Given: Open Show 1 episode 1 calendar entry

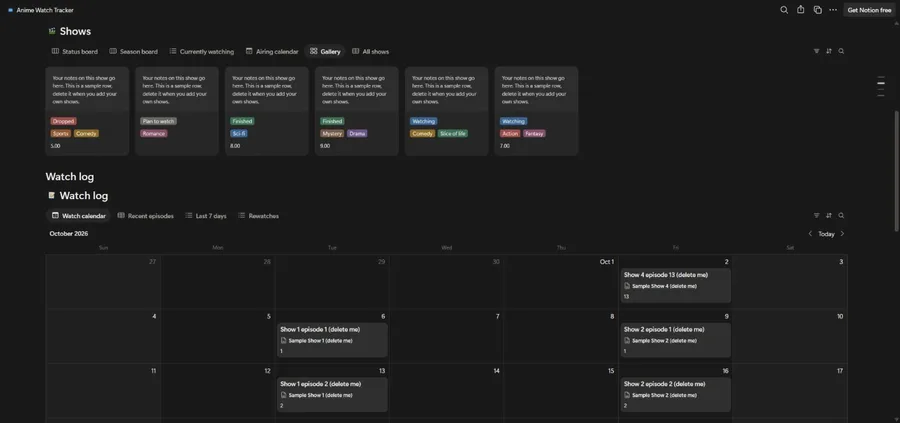Looking at the screenshot, I should click(x=332, y=340).
